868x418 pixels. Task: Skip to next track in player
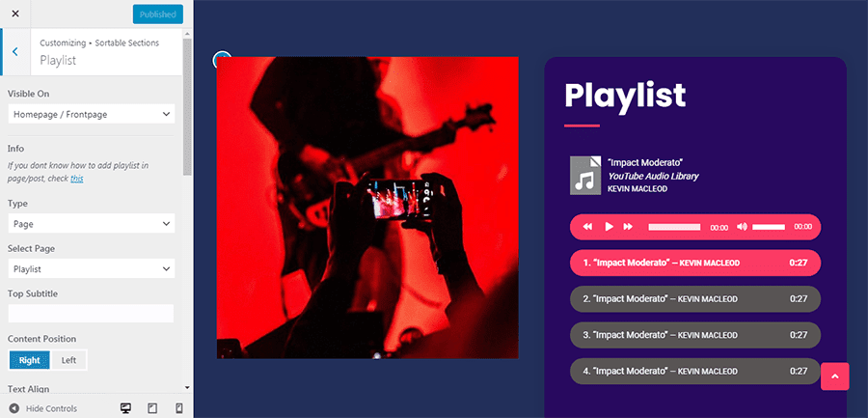(x=628, y=227)
